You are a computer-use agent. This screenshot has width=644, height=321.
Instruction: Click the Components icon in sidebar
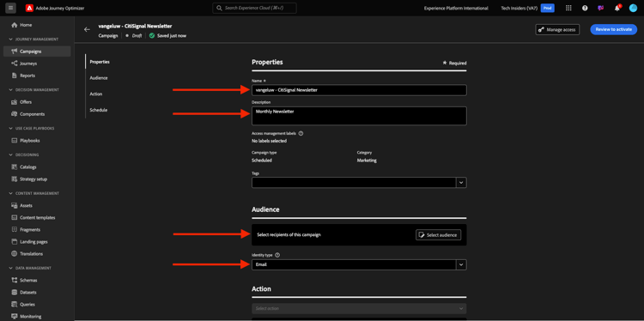pyautogui.click(x=15, y=114)
